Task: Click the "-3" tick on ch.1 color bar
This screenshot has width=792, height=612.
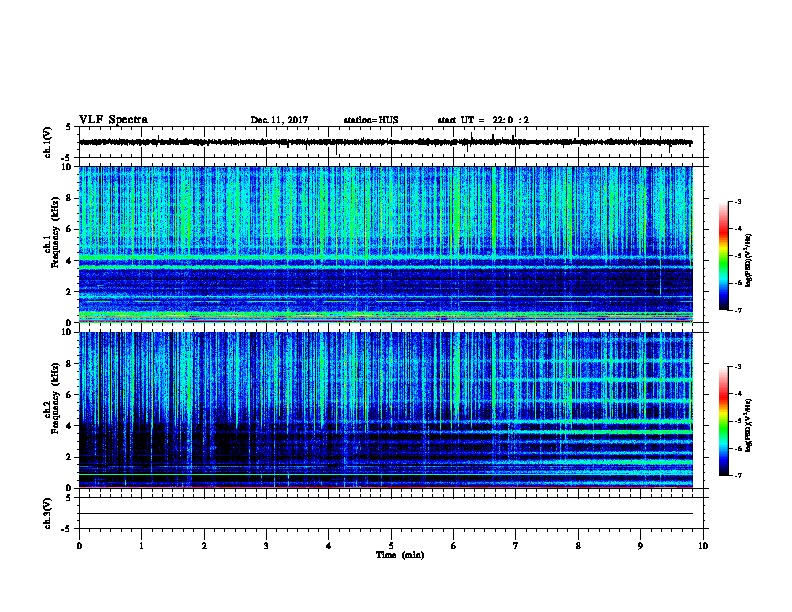Action: point(738,201)
